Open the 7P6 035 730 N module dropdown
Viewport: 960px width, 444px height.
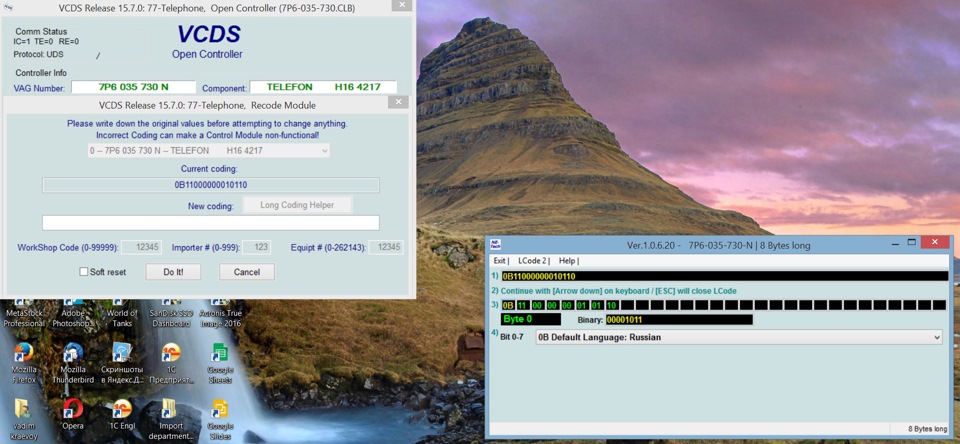pyautogui.click(x=208, y=150)
